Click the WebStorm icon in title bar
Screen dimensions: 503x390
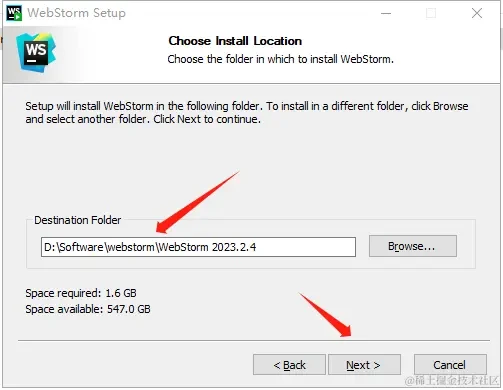[14, 13]
